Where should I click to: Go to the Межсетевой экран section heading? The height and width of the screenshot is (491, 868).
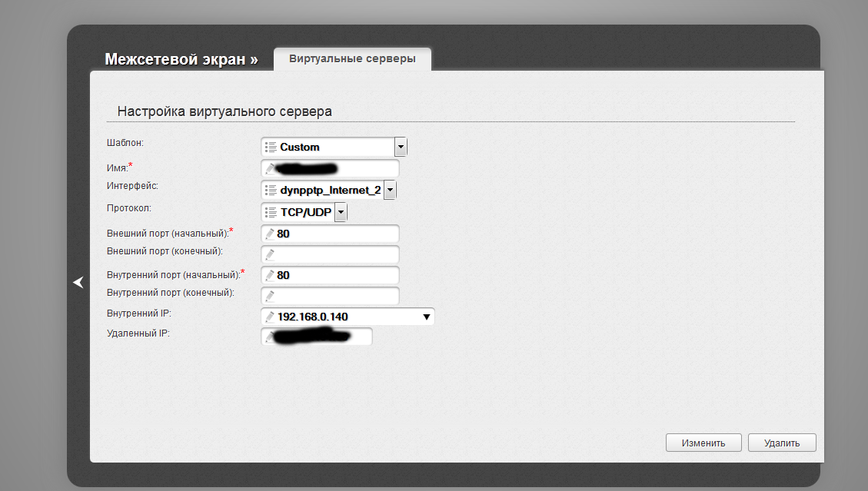pyautogui.click(x=181, y=59)
